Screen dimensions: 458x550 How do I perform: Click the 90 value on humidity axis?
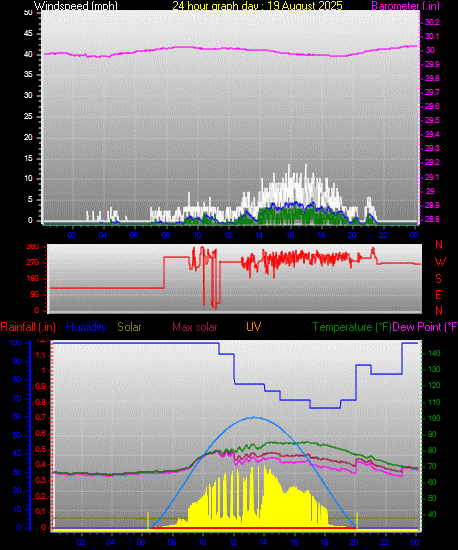17,362
